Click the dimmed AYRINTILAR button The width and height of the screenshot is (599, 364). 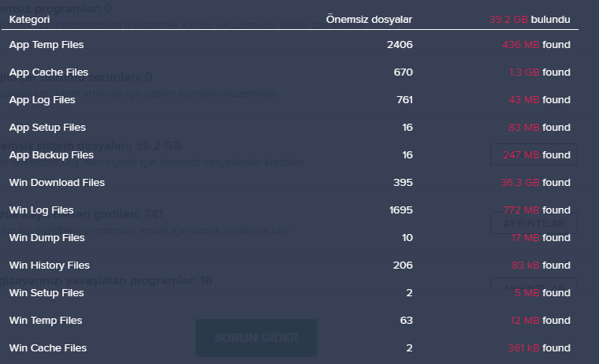[534, 224]
